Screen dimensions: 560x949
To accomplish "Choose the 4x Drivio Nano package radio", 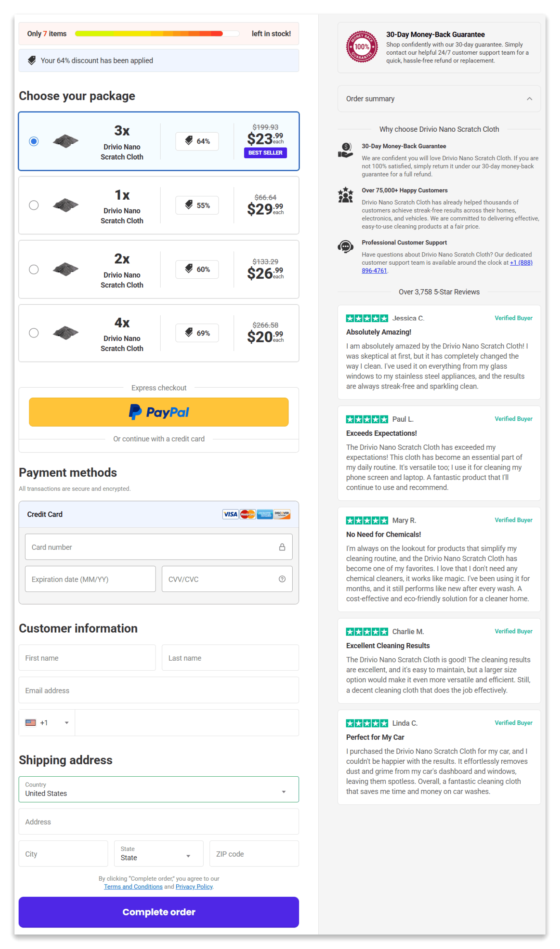I will 34,333.
